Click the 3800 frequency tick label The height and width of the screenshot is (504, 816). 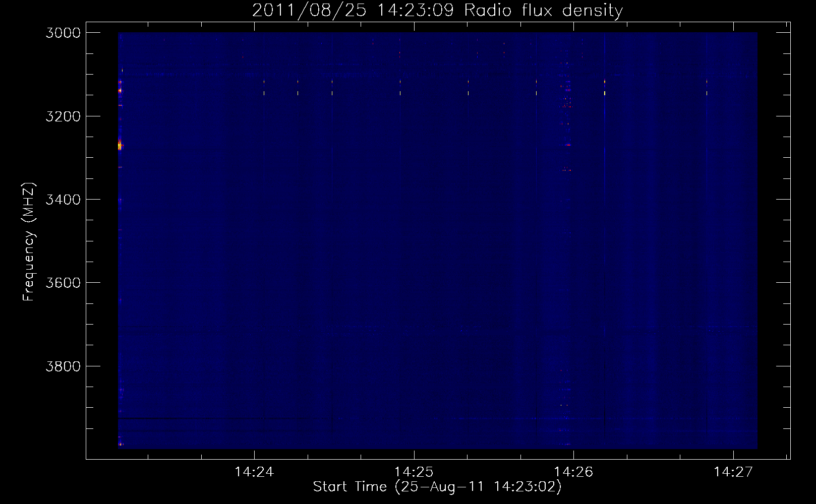tap(63, 366)
